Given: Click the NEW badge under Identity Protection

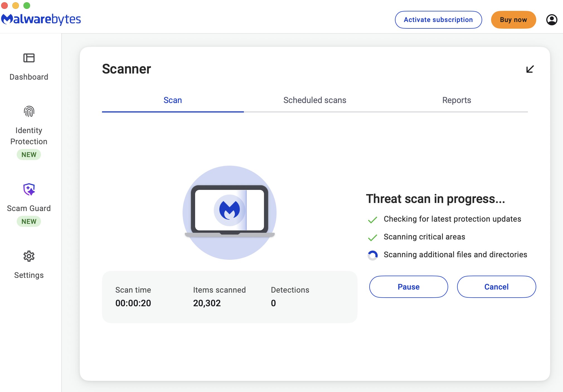Looking at the screenshot, I should click(29, 155).
